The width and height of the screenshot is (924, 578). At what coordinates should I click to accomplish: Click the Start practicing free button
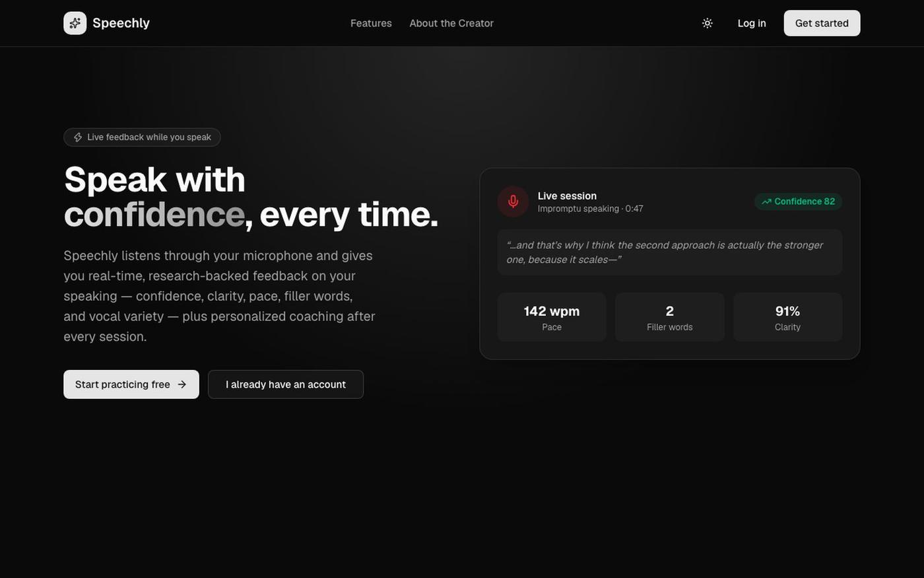[131, 384]
